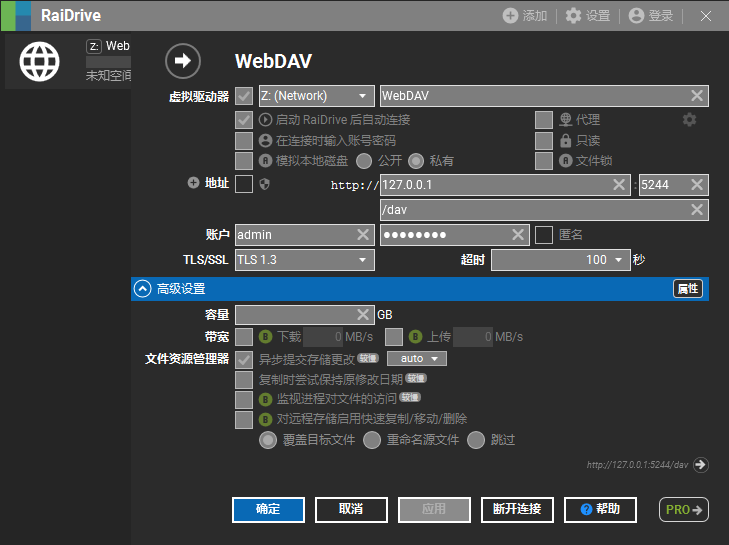Click the plus icon next to 地址
Viewport: 729px width, 545px height.
pos(193,183)
